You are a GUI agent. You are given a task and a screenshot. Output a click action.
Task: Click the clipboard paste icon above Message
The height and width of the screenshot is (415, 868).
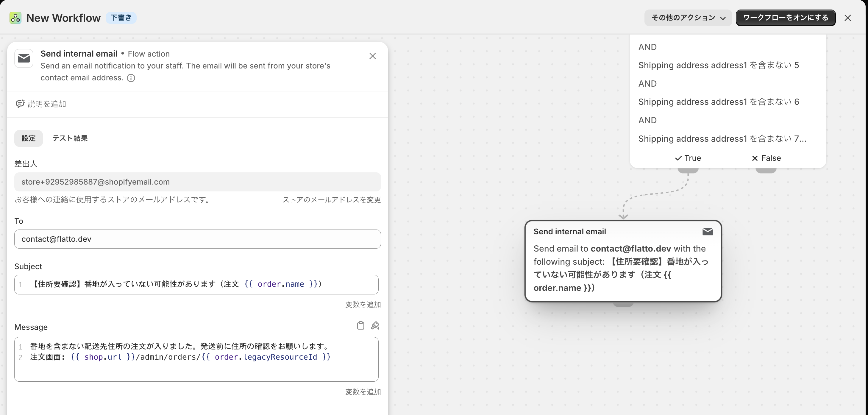coord(360,325)
